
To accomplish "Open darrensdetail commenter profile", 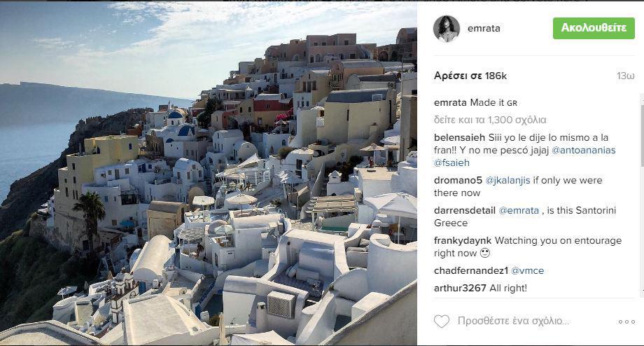I will click(x=465, y=210).
